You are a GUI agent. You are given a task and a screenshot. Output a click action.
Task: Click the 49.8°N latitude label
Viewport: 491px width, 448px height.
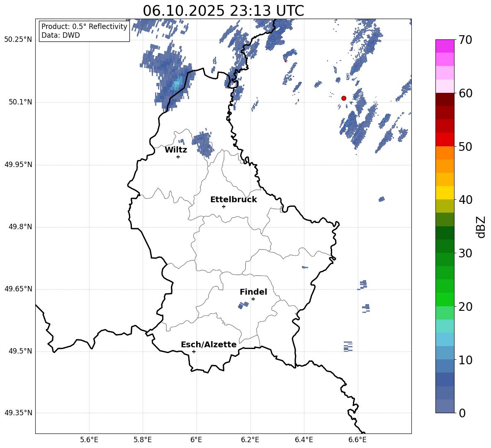[21, 227]
